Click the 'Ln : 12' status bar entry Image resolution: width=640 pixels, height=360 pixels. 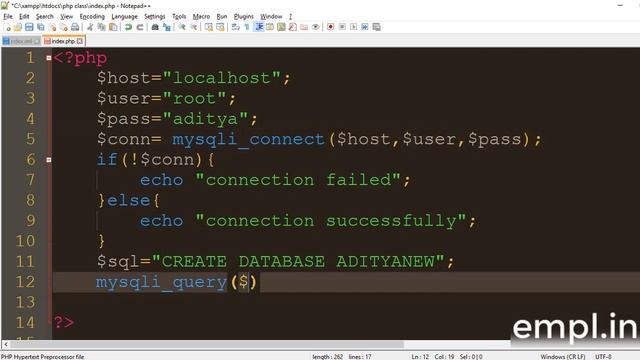[420, 357]
